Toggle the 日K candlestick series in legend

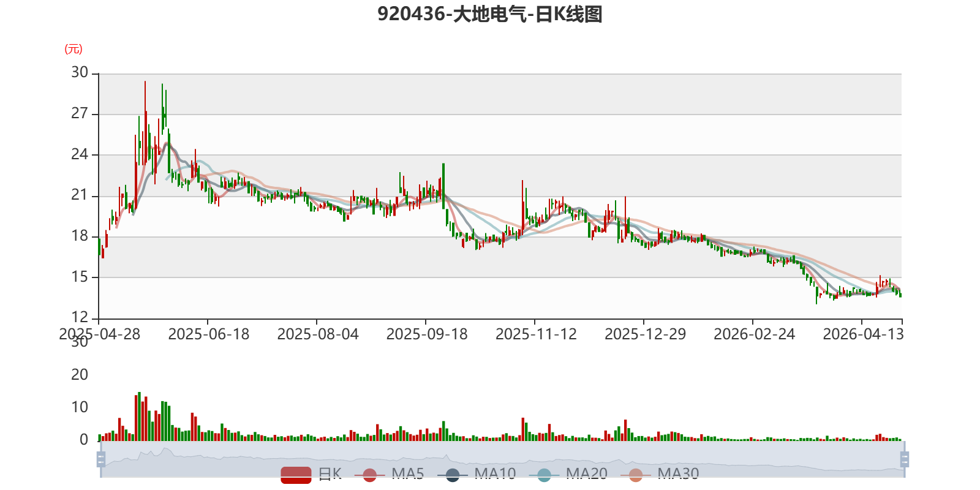[x=311, y=474]
